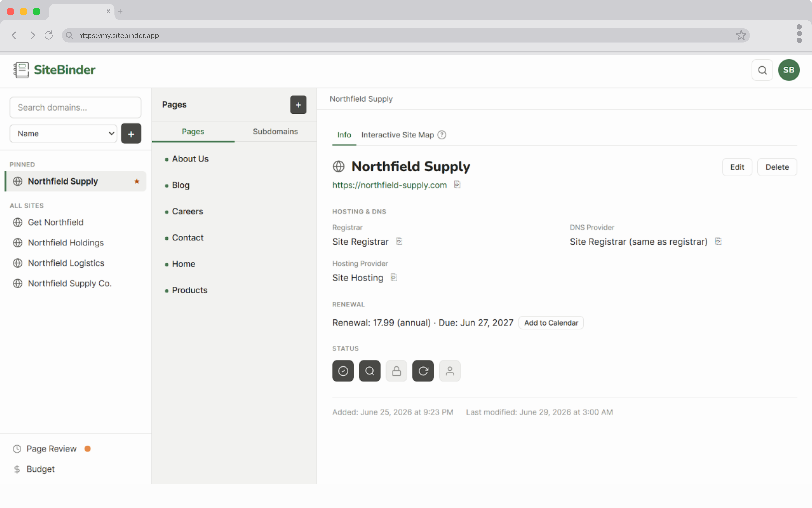This screenshot has width=812, height=508.
Task: Reload the page with the browser refresh icon
Action: pyautogui.click(x=49, y=35)
